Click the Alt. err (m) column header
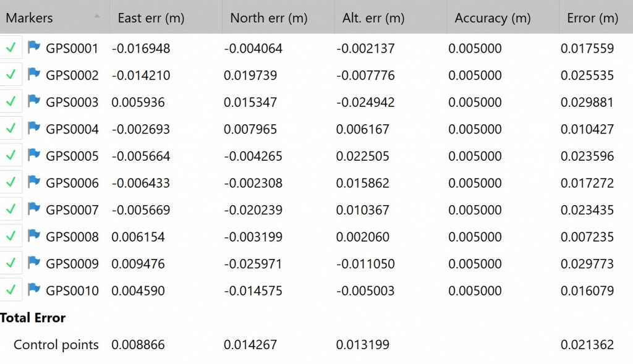 click(373, 18)
